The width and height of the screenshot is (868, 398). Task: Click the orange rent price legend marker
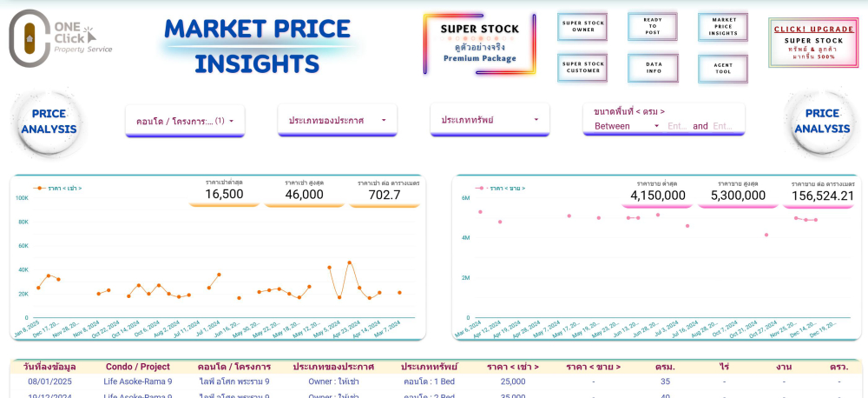click(40, 189)
